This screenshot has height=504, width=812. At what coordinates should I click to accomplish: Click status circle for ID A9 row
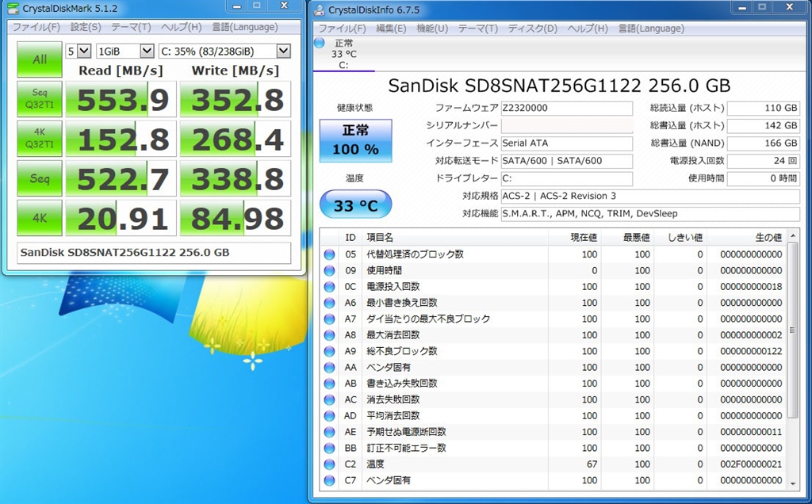(329, 351)
